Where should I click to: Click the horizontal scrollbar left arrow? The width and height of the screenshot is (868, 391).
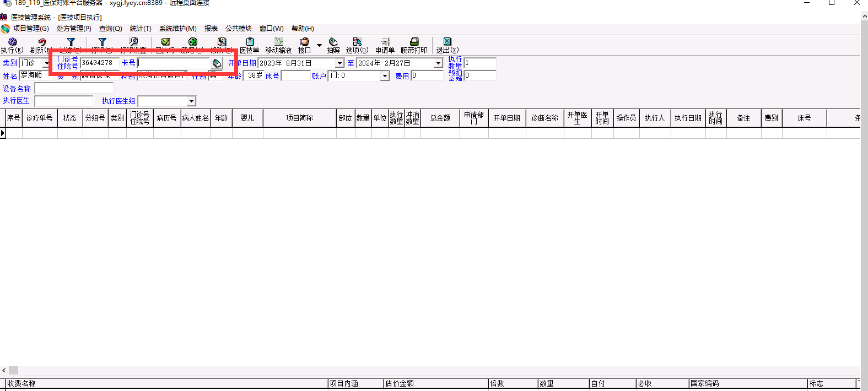(4, 371)
